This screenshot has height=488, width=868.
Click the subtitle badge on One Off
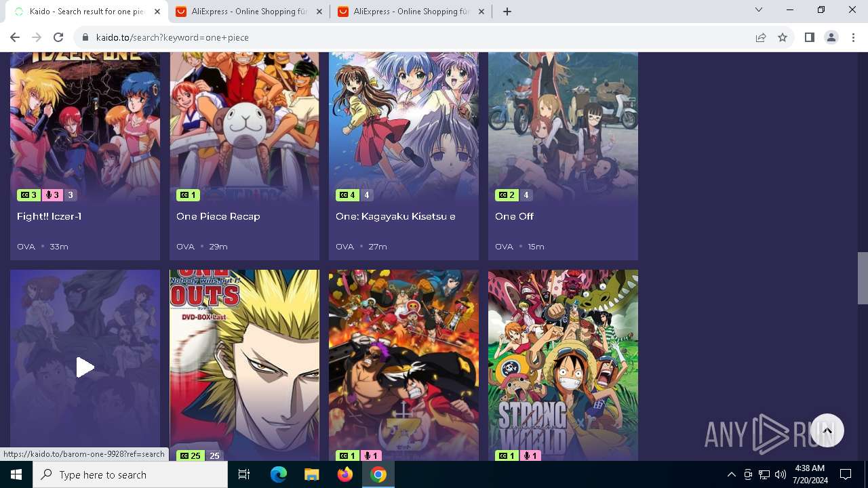click(507, 195)
